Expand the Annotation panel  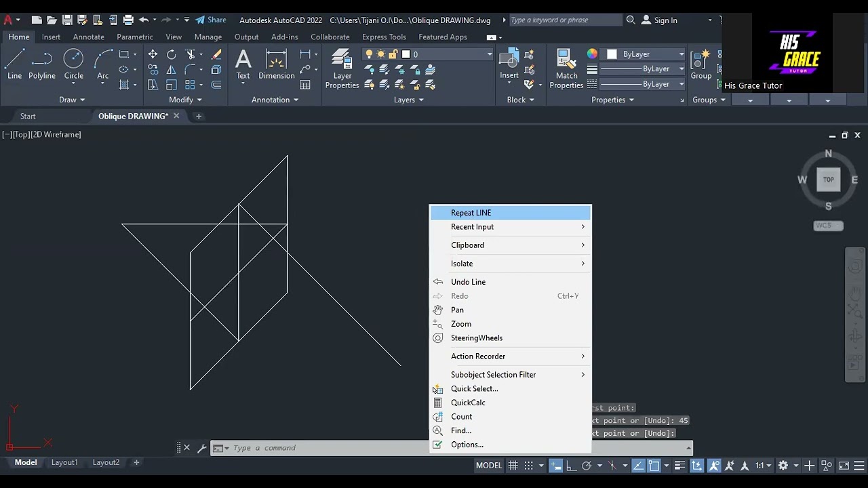[275, 100]
